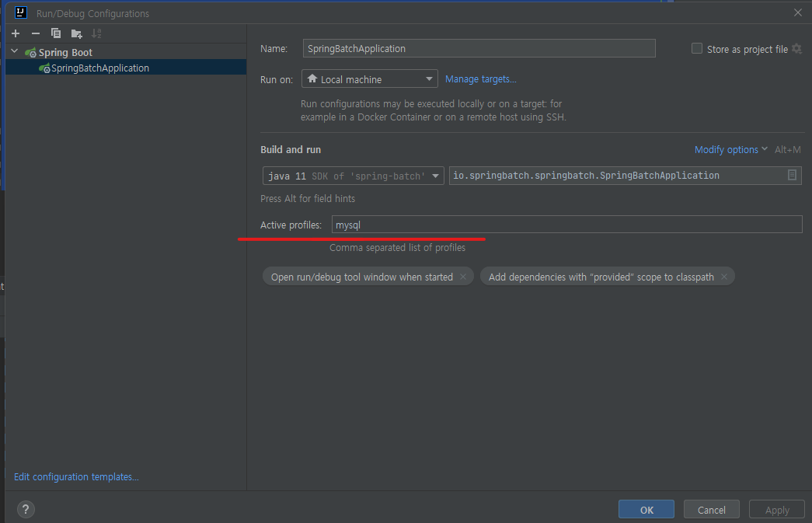The width and height of the screenshot is (812, 523).
Task: Click the Cancel button
Action: click(x=712, y=510)
